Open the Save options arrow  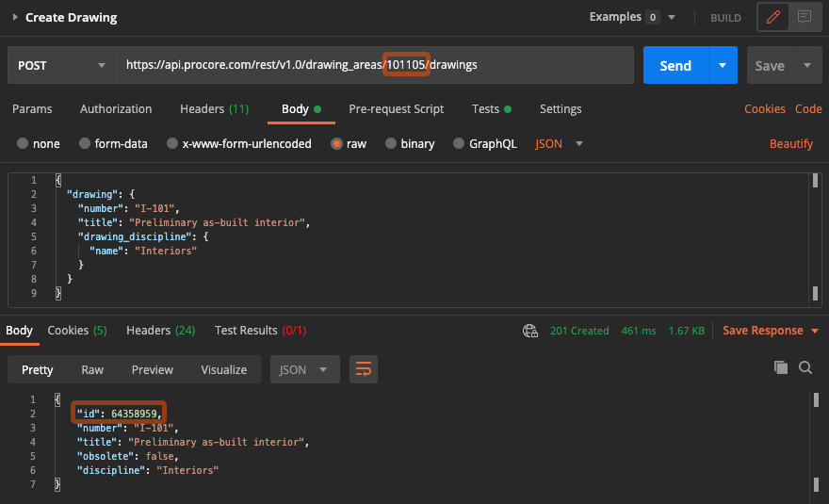tap(806, 65)
